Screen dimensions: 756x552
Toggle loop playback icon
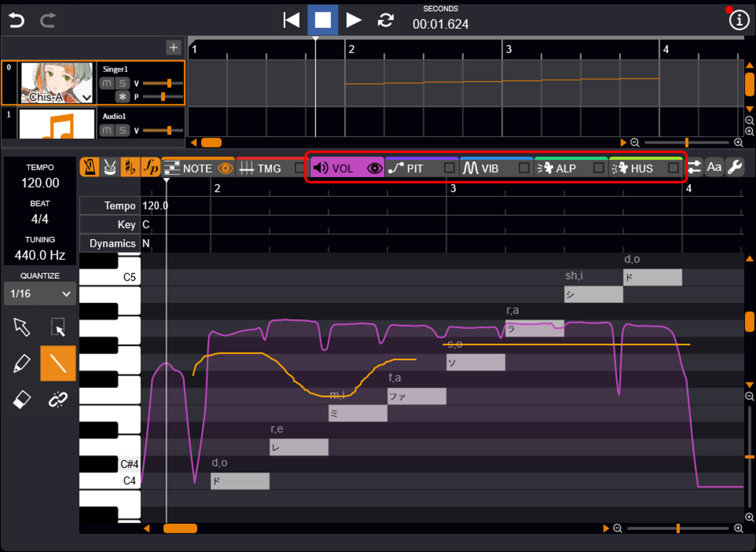click(x=386, y=20)
